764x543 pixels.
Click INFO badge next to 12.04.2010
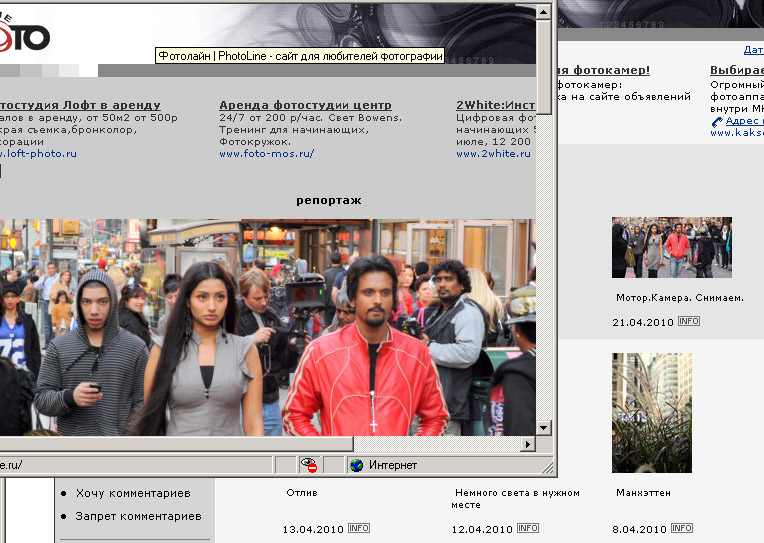coord(527,528)
